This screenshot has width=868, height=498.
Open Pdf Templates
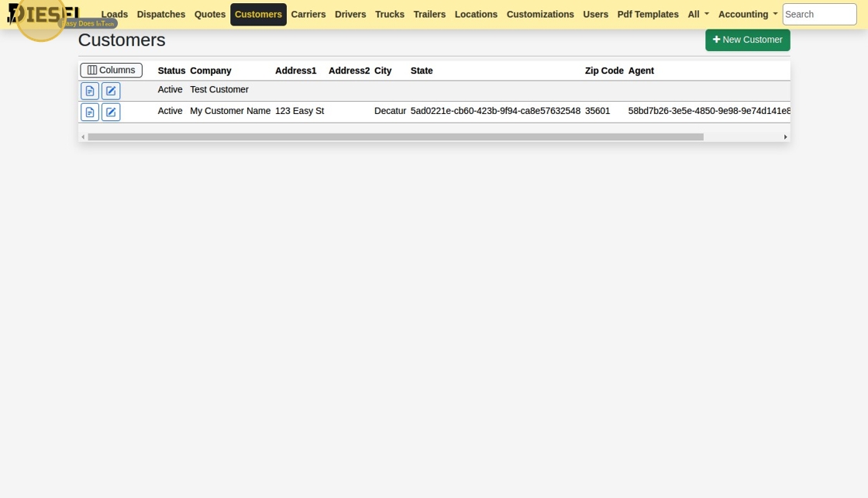coord(648,15)
